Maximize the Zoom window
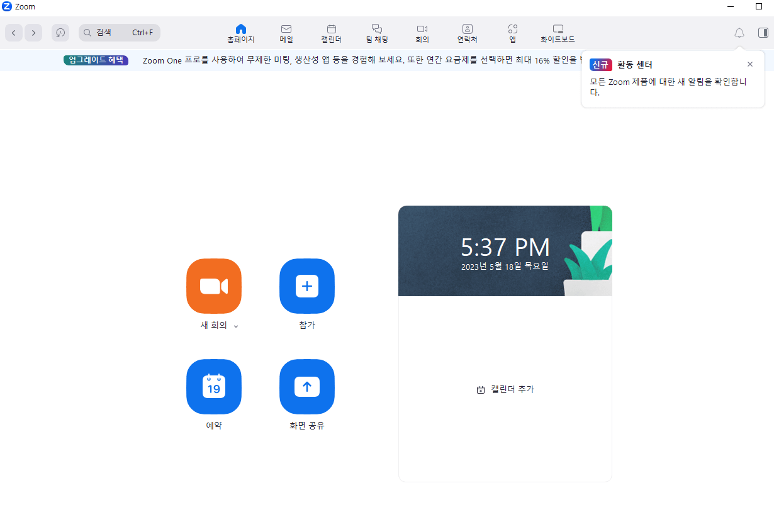Screen dimensions: 774x532 click(x=759, y=6)
